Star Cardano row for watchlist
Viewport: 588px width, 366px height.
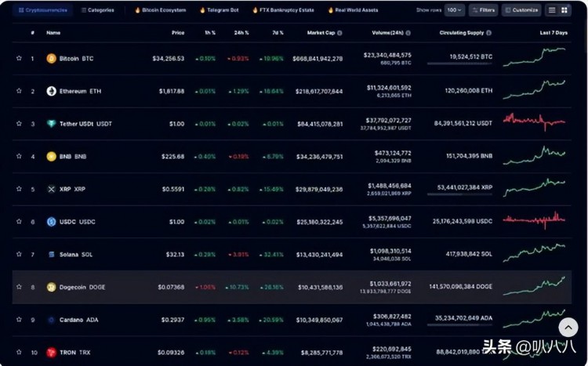[19, 319]
